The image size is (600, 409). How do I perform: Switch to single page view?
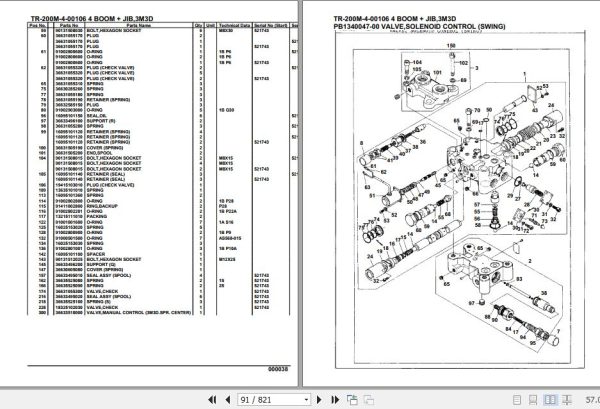point(517,400)
